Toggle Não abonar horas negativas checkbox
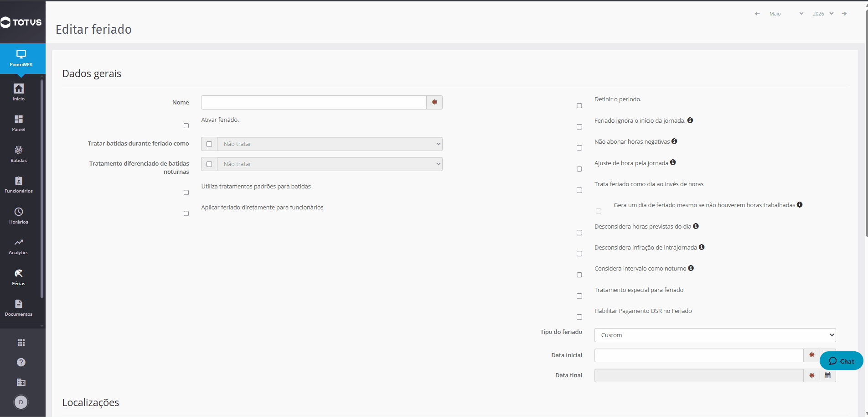Viewport: 868px width, 417px height. tap(579, 148)
